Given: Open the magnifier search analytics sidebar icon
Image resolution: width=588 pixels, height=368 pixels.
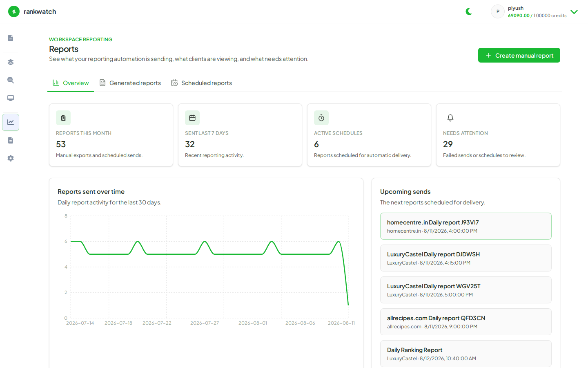Looking at the screenshot, I should click(11, 80).
